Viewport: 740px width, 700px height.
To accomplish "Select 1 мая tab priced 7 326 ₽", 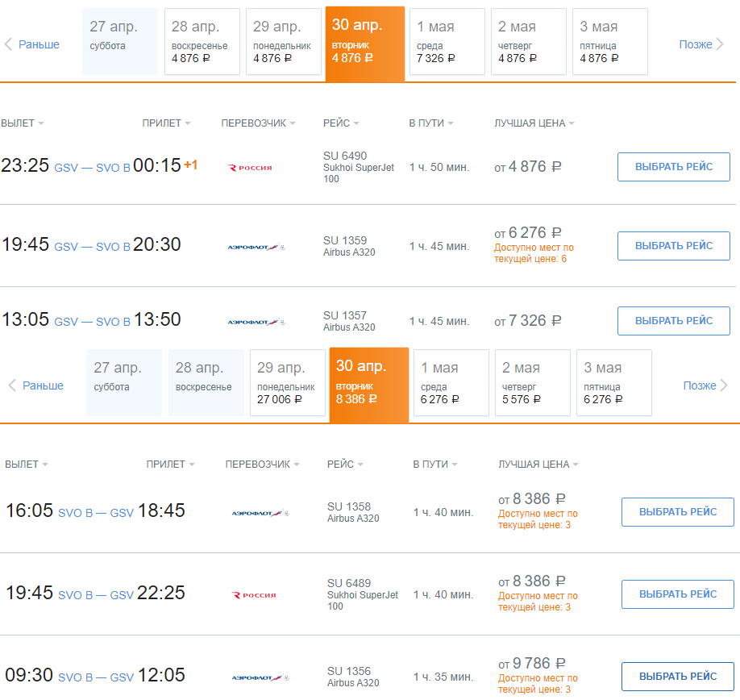I will click(447, 42).
